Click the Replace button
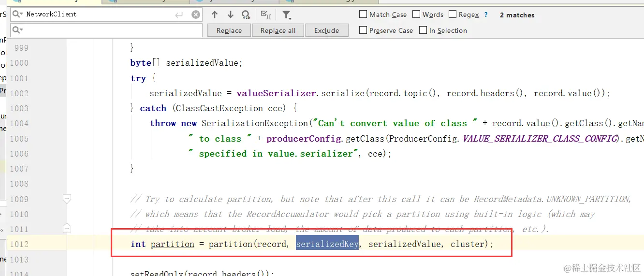This screenshot has width=644, height=276. tap(229, 30)
